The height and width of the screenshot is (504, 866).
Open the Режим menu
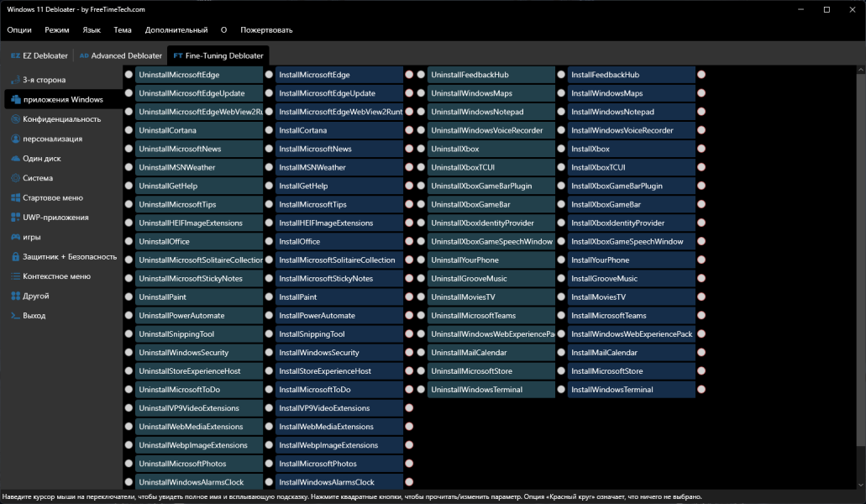pyautogui.click(x=57, y=29)
